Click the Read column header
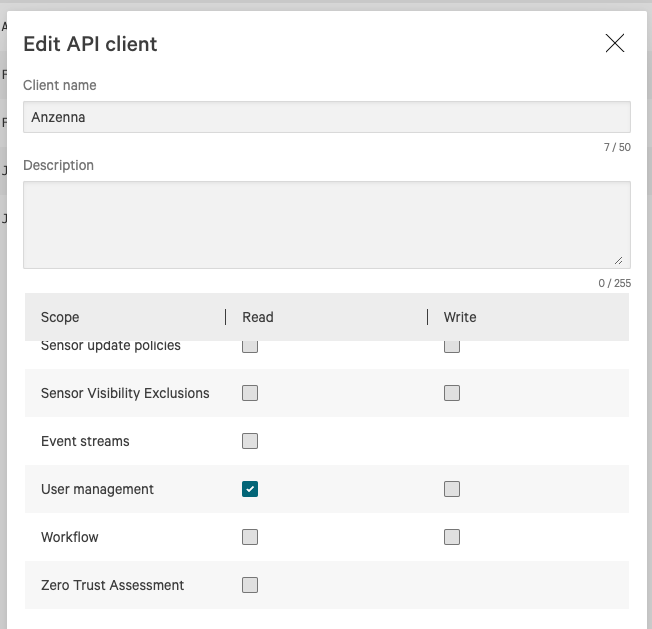 (x=258, y=317)
